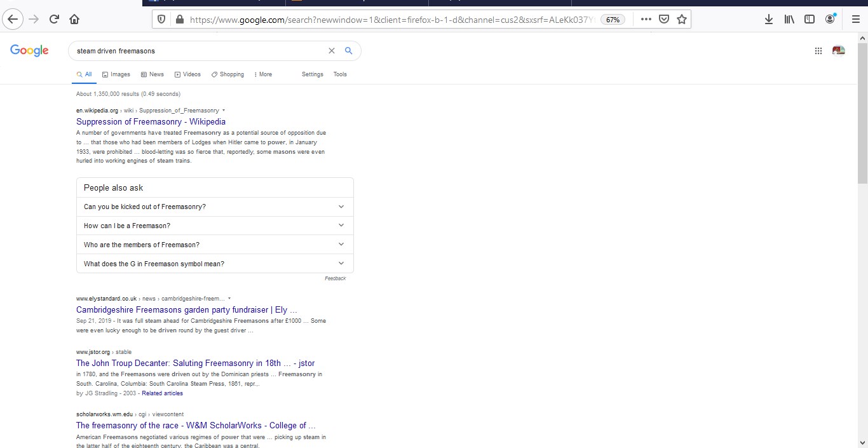This screenshot has height=448, width=868.
Task: Open search Settings
Action: point(313,74)
